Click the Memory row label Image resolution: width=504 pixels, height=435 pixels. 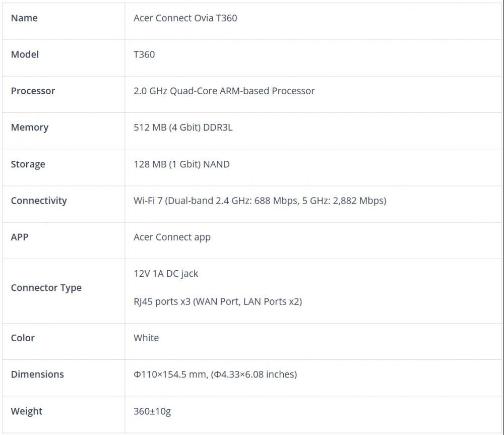coord(30,128)
